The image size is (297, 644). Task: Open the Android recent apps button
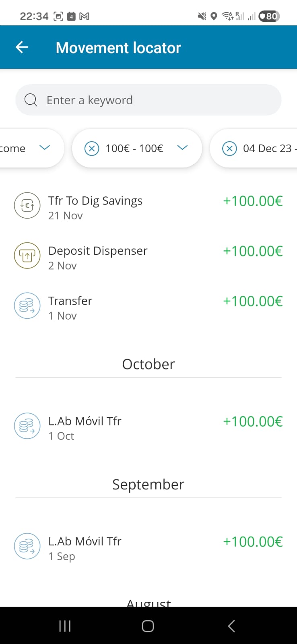(x=65, y=626)
